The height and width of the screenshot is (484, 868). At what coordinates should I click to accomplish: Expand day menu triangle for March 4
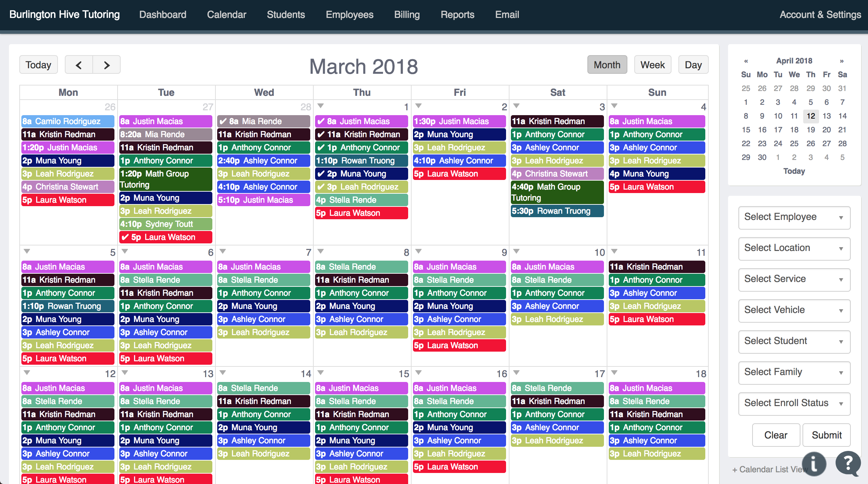pos(614,106)
